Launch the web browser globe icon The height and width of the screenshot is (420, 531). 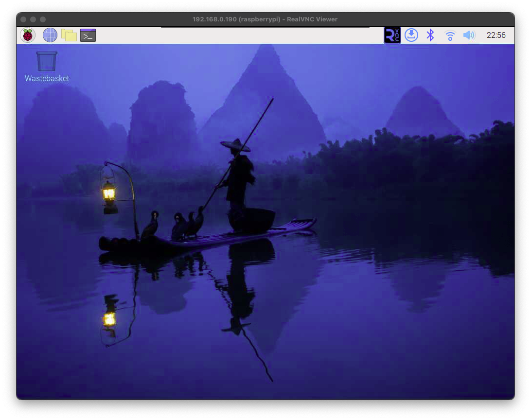click(50, 35)
